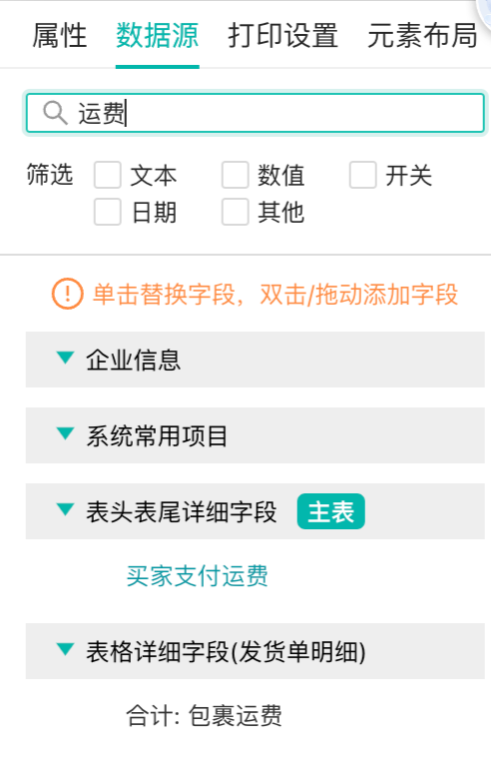
Task: Click the 买家支付运费 field link
Action: 197,576
